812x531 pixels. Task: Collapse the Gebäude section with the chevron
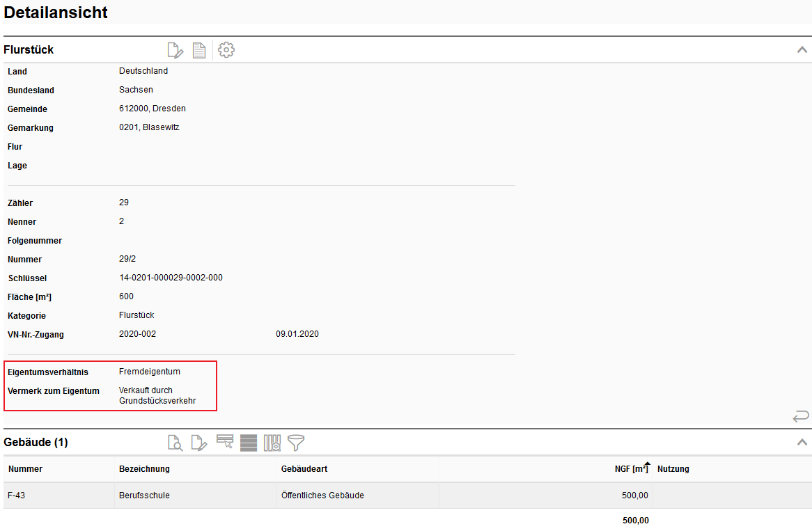[802, 443]
